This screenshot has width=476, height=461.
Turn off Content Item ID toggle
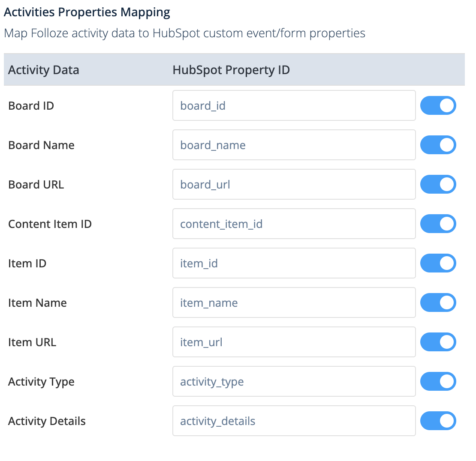click(x=438, y=224)
